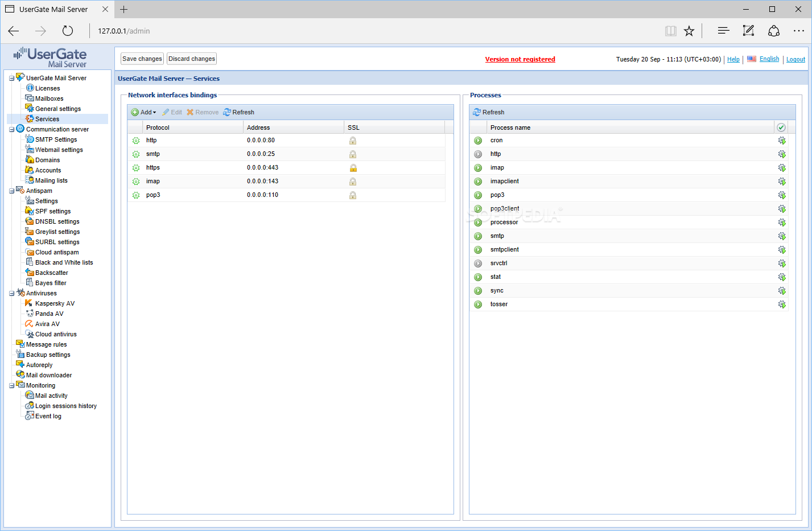Click Edit in the bindings toolbar
The height and width of the screenshot is (531, 812).
[172, 112]
